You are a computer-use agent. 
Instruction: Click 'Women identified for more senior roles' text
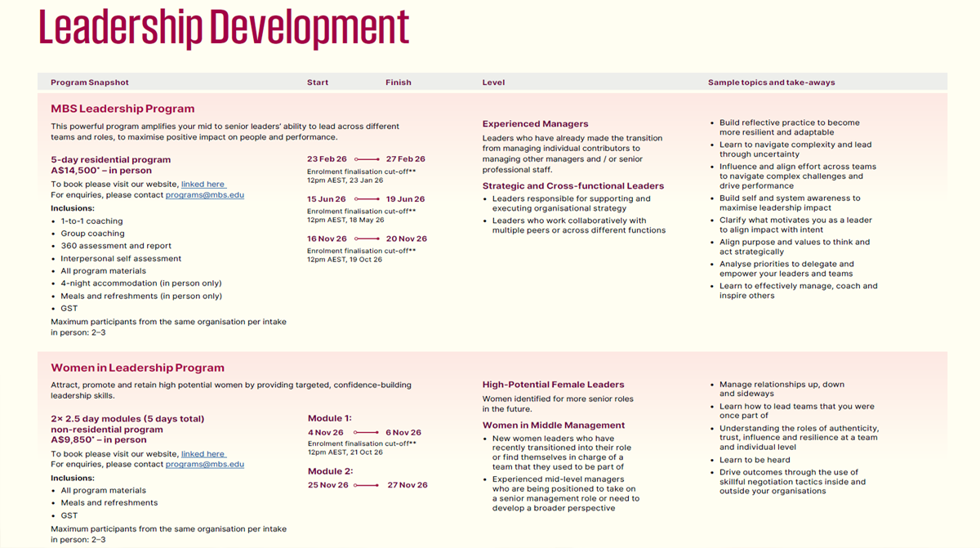pyautogui.click(x=558, y=399)
